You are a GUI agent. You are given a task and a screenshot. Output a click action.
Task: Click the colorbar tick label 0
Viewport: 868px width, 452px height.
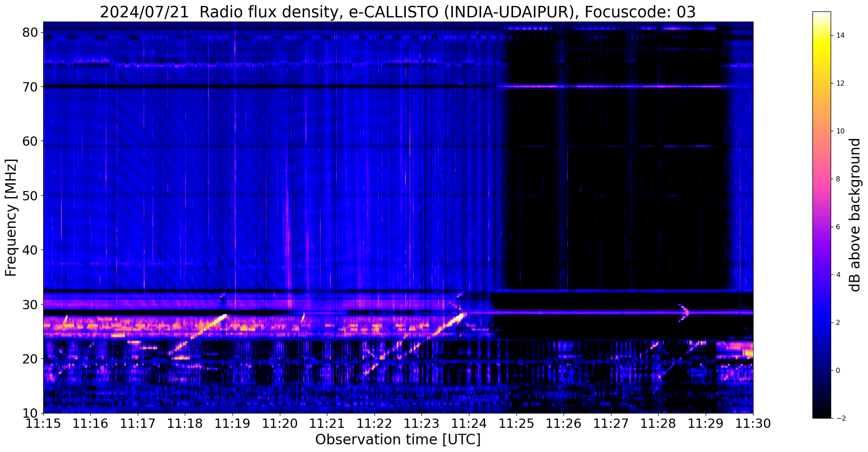click(838, 371)
